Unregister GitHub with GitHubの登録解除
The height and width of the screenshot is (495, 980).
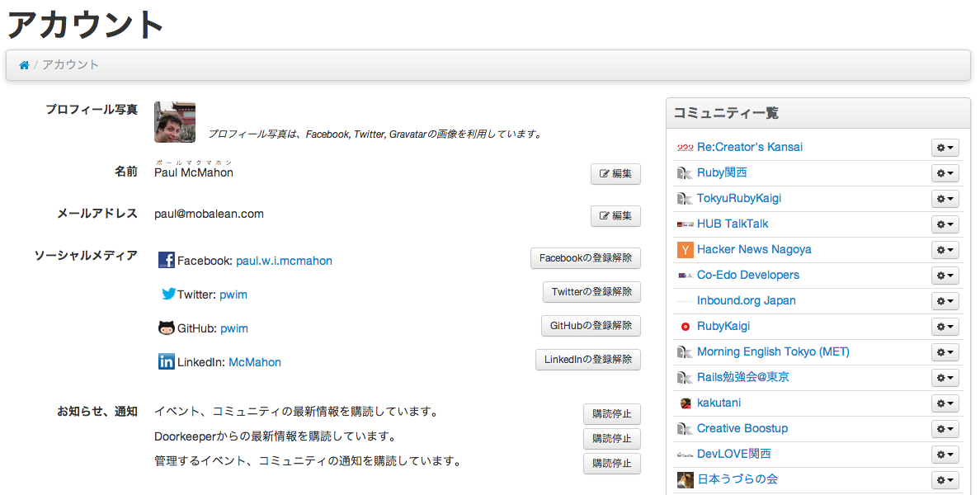click(591, 326)
